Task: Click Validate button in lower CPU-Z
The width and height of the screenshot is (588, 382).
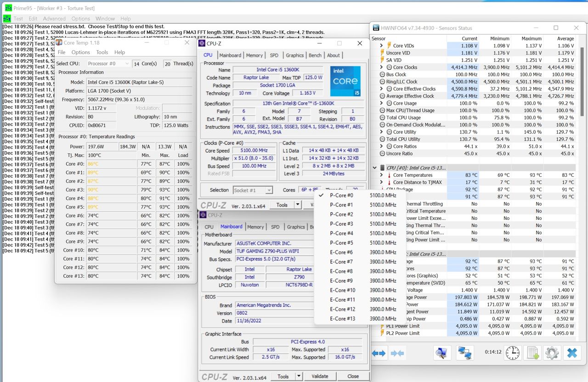Action: 320,376
